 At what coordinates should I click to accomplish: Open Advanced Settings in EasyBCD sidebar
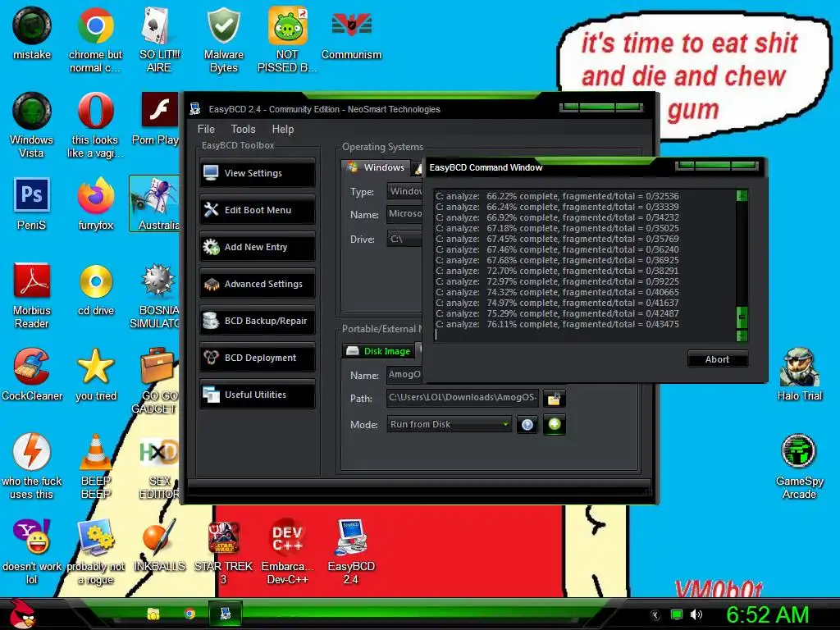coord(257,284)
